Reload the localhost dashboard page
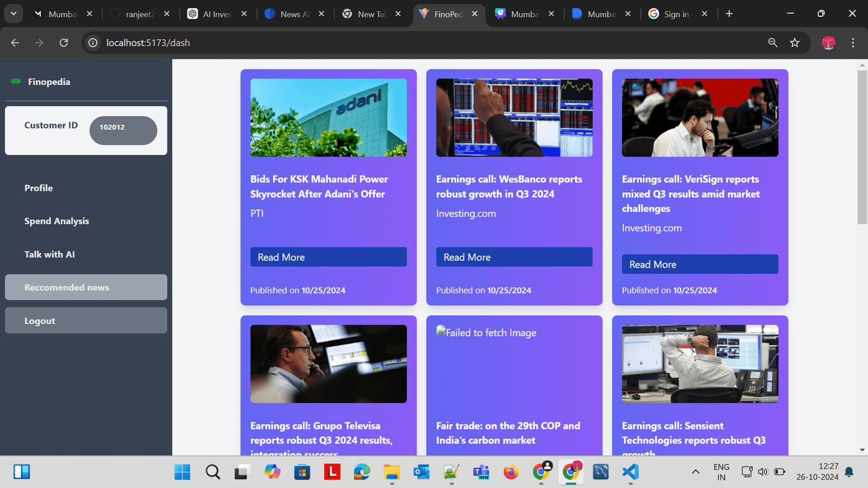Screen dimensions: 868x488 (x=63, y=43)
